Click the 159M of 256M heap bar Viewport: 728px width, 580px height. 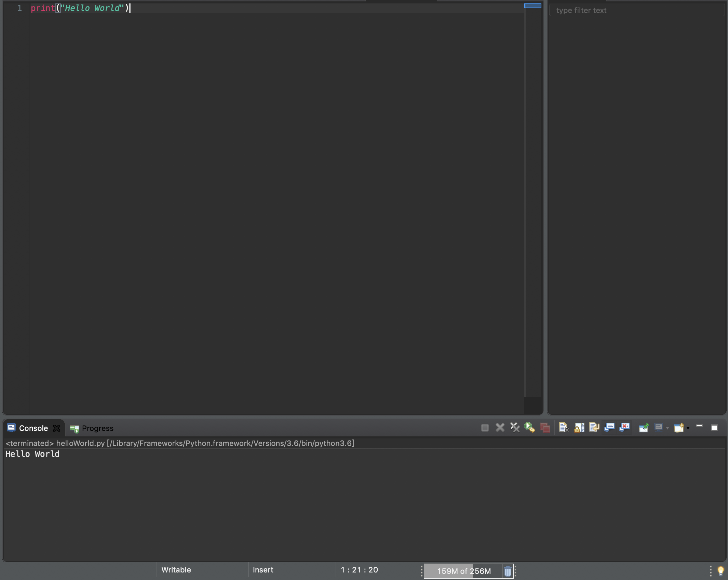463,571
